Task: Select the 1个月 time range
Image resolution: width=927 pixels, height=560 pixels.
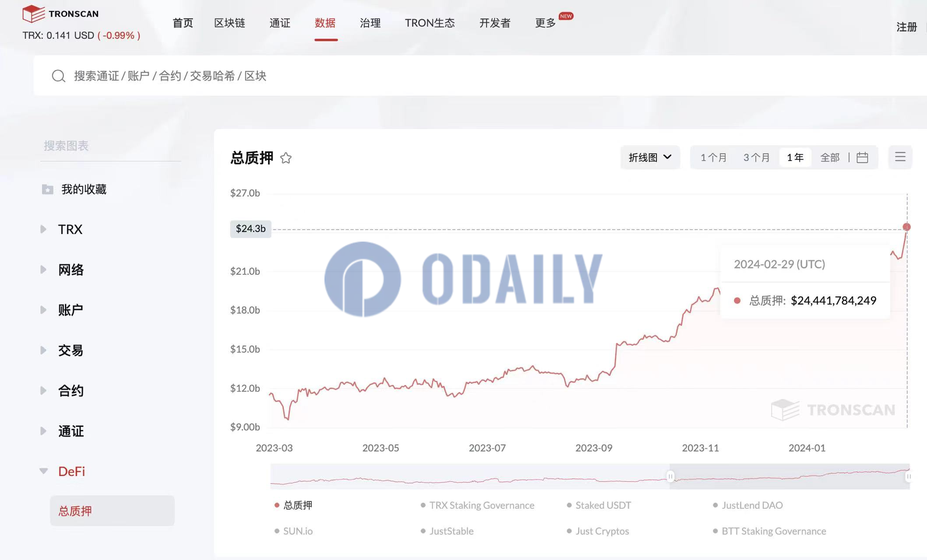Action: pyautogui.click(x=713, y=157)
